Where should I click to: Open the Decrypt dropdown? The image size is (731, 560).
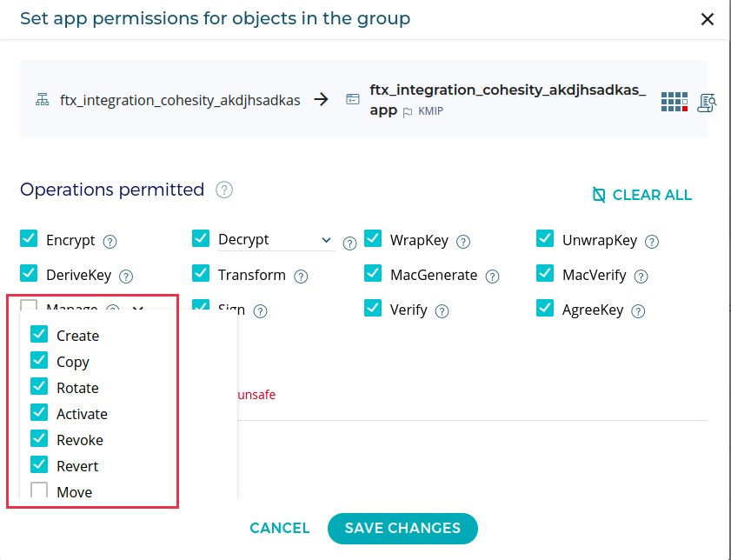point(326,240)
